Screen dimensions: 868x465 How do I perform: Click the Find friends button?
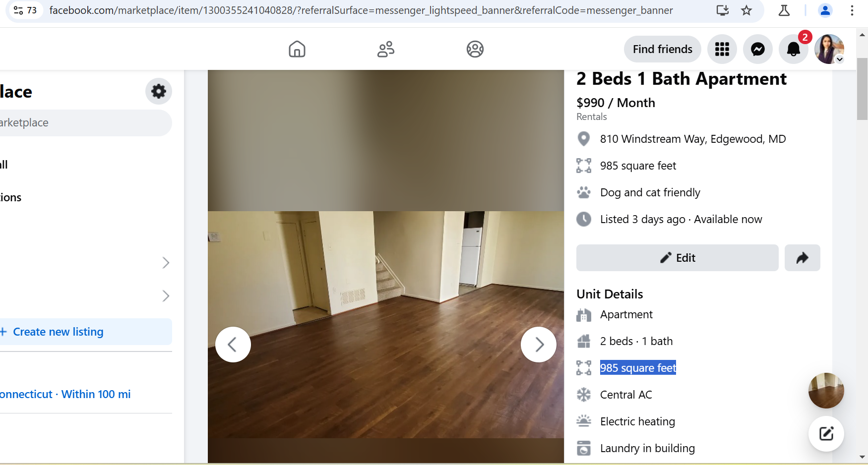(663, 49)
